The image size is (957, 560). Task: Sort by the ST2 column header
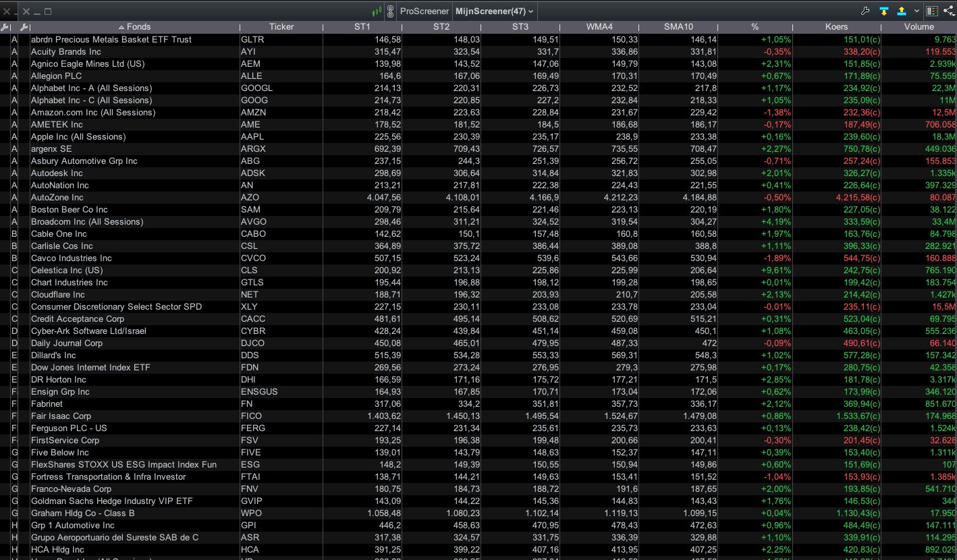[x=441, y=27]
